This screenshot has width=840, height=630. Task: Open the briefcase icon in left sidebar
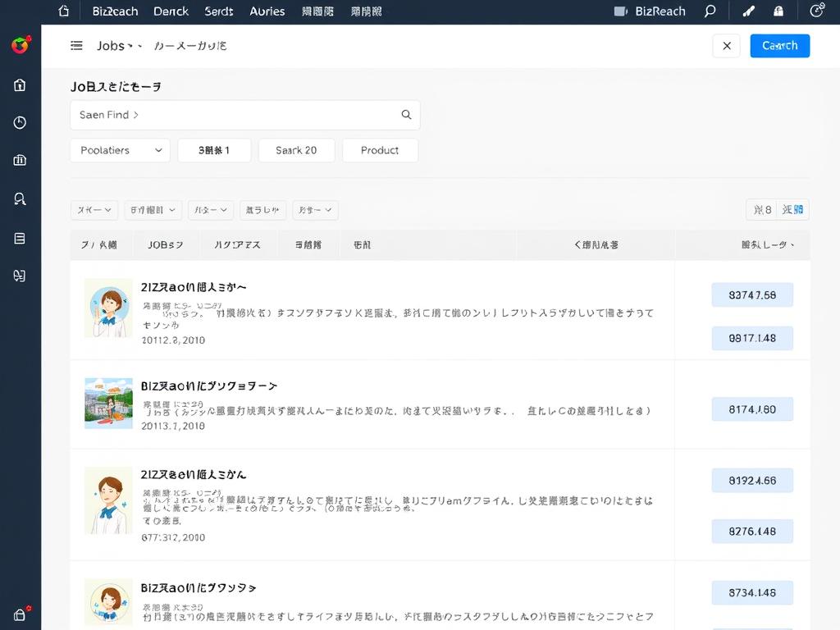pos(20,160)
